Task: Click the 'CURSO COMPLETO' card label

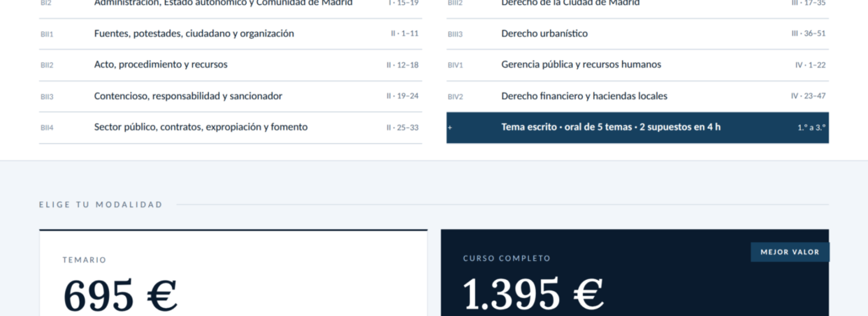Action: [507, 258]
